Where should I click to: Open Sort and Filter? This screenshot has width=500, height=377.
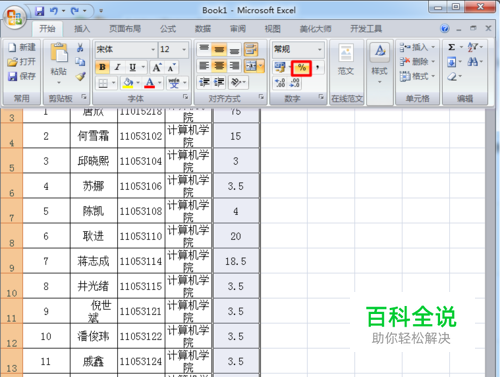tap(475, 47)
